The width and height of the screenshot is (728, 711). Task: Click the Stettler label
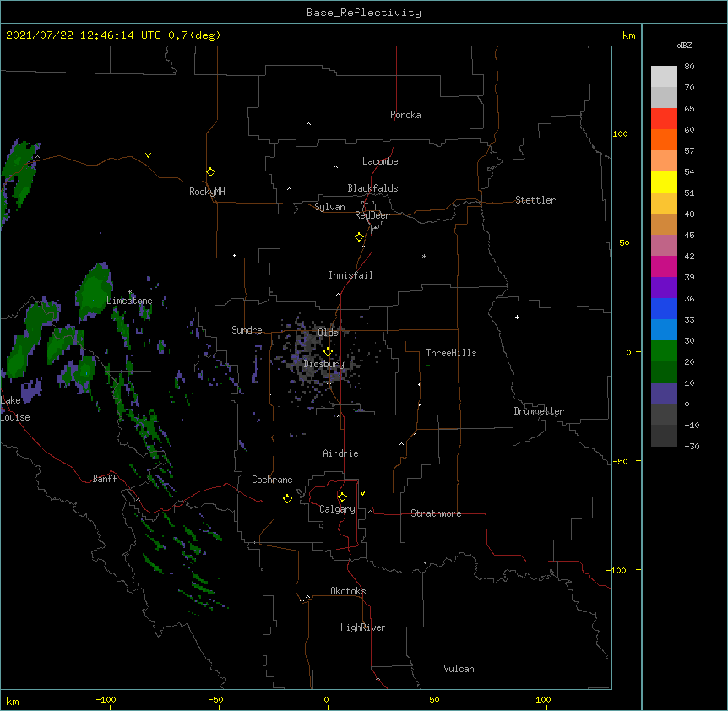(x=535, y=200)
